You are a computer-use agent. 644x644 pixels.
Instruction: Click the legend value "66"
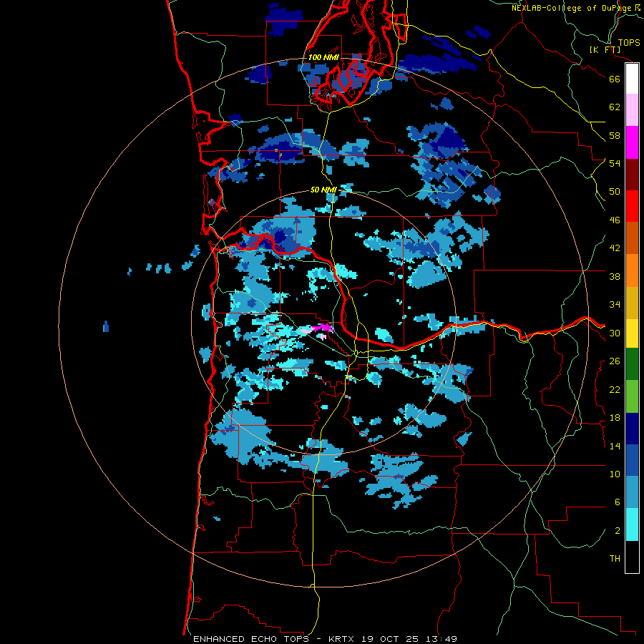tap(615, 79)
